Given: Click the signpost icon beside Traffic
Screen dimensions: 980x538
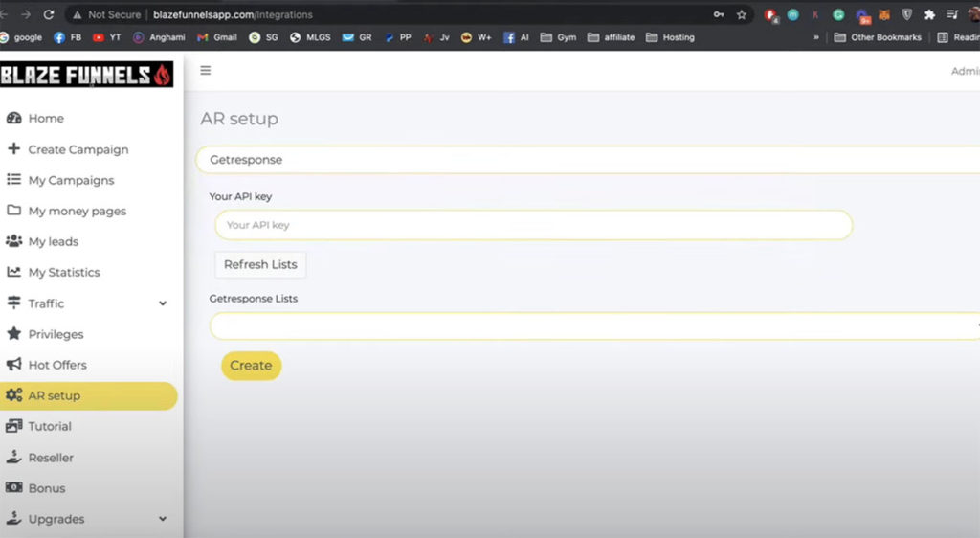Looking at the screenshot, I should (x=13, y=303).
